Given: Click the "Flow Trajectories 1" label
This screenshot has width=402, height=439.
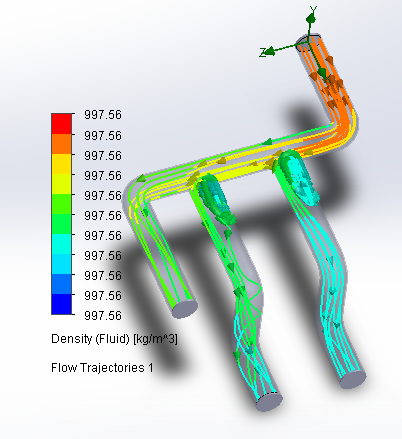Looking at the screenshot, I should pyautogui.click(x=102, y=368).
